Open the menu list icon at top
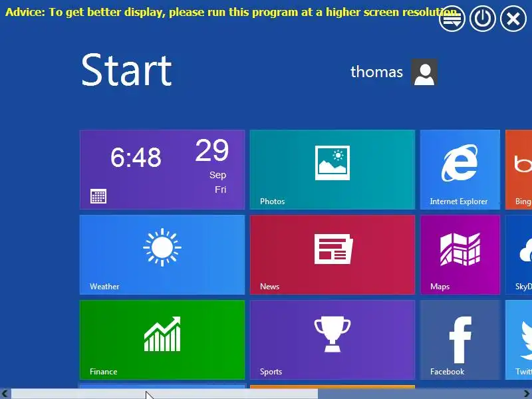This screenshot has height=399, width=532. tap(452, 19)
